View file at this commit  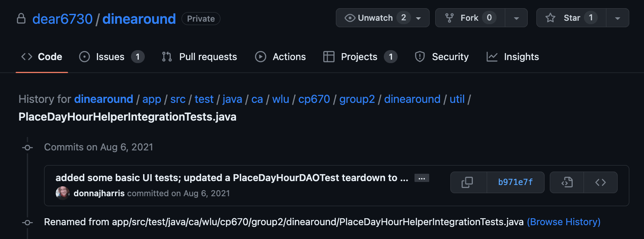[x=567, y=182]
